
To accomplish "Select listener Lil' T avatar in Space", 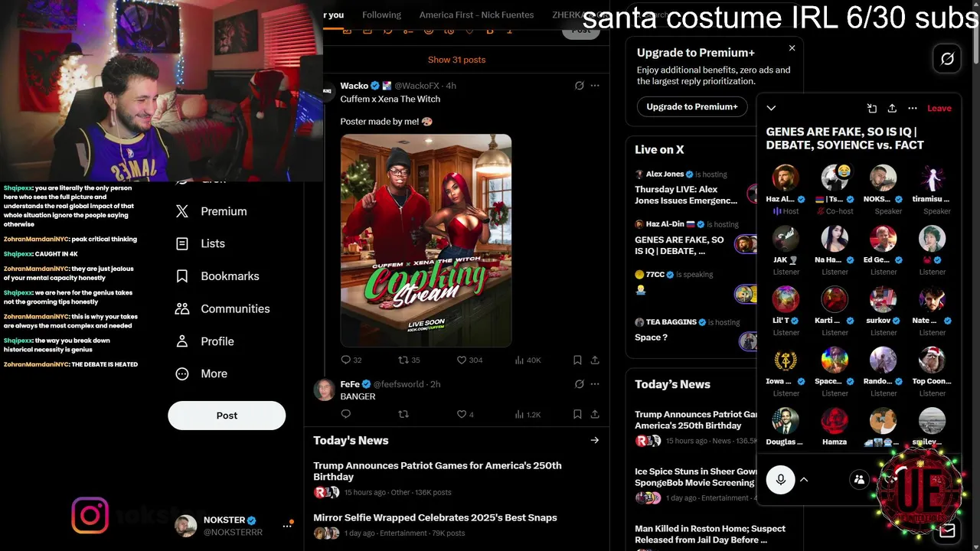I will 786,299.
